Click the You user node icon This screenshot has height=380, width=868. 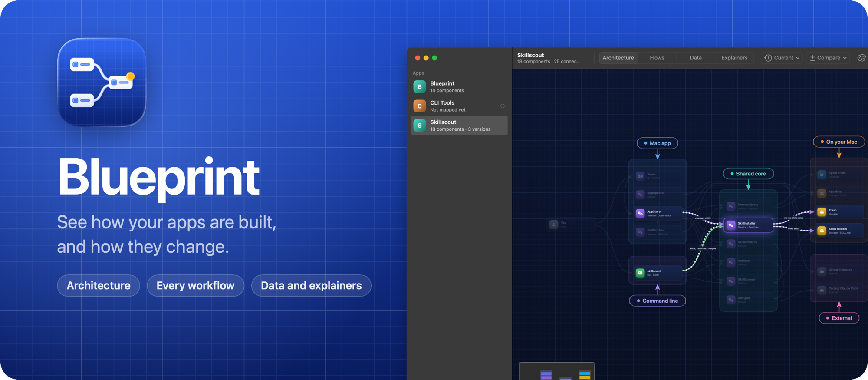point(553,225)
